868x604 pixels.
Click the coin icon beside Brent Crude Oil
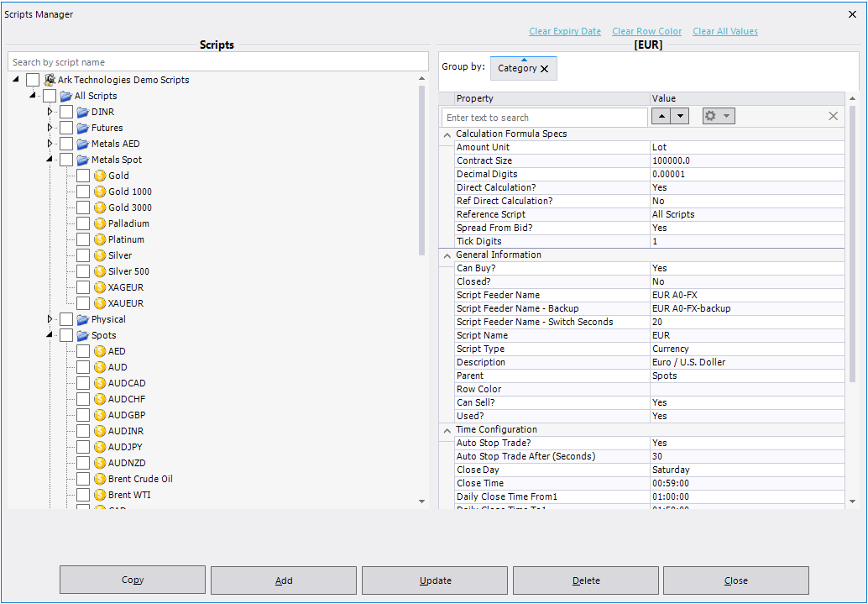98,478
